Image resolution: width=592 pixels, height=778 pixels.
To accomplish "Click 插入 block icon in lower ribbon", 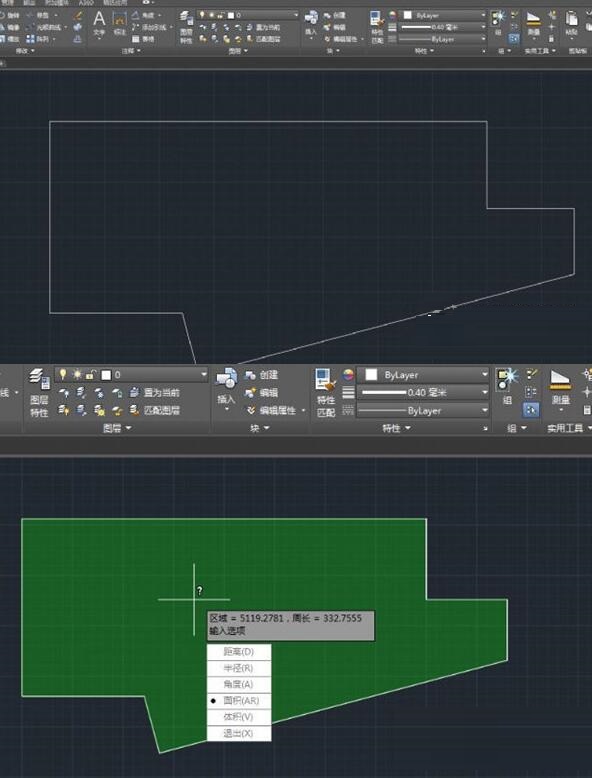I will tap(227, 379).
